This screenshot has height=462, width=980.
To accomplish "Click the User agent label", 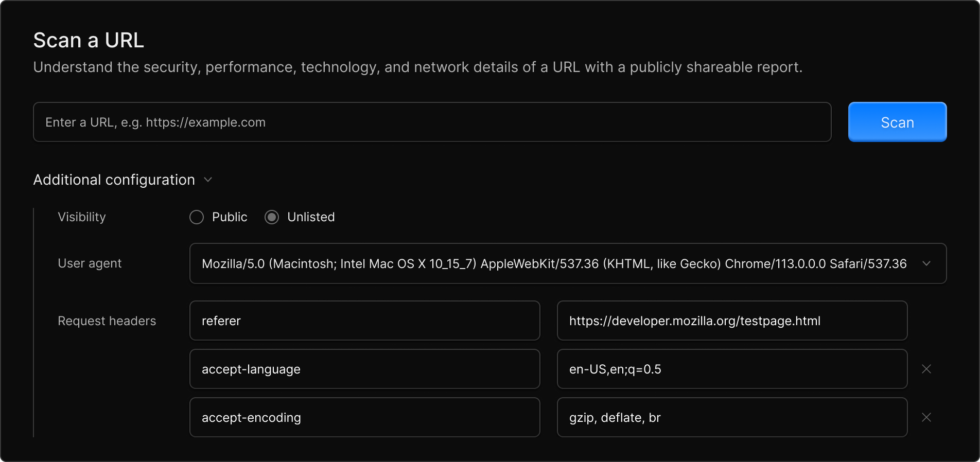I will pyautogui.click(x=90, y=263).
